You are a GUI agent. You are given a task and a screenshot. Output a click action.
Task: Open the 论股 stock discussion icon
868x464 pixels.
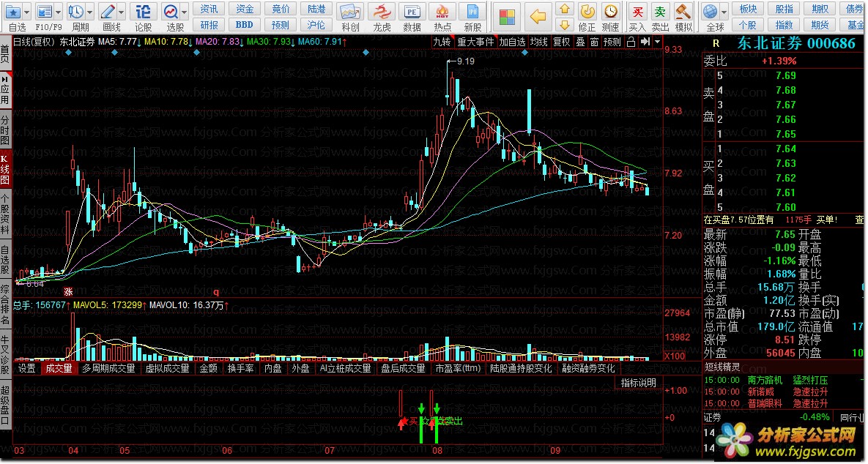(144, 12)
